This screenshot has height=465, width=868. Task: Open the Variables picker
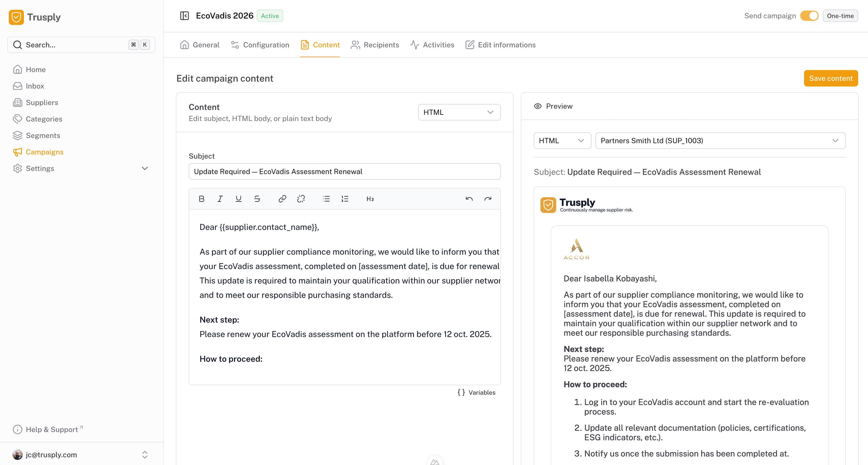click(x=477, y=392)
